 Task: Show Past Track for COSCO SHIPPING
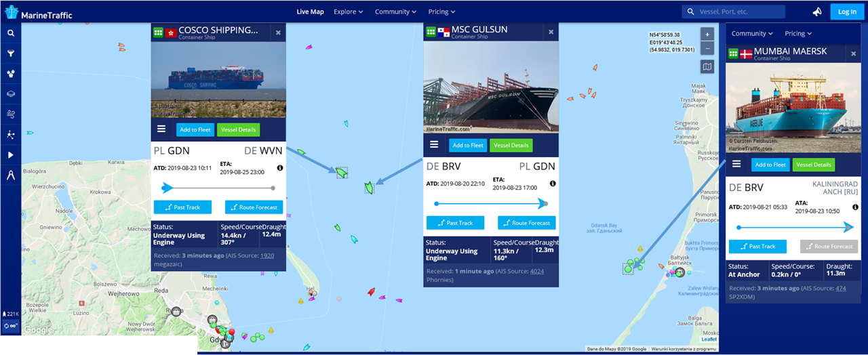click(182, 207)
